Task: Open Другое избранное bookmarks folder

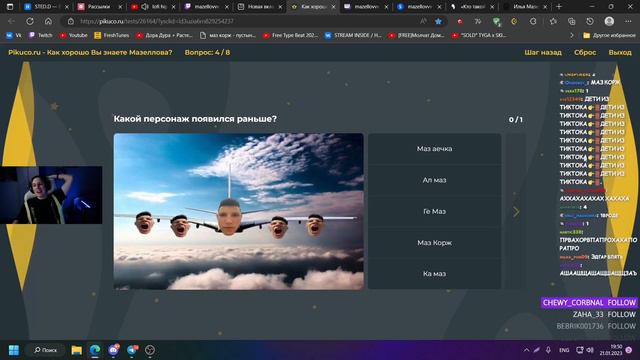Action: click(609, 36)
